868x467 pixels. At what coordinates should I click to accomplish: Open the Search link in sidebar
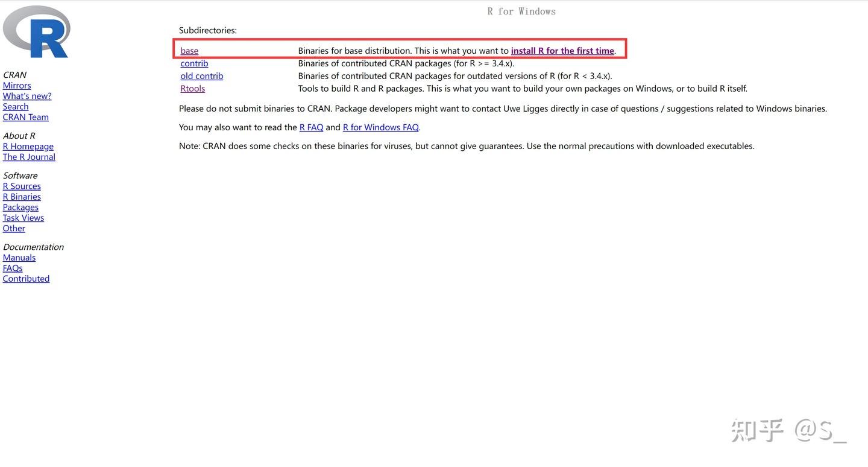(16, 107)
